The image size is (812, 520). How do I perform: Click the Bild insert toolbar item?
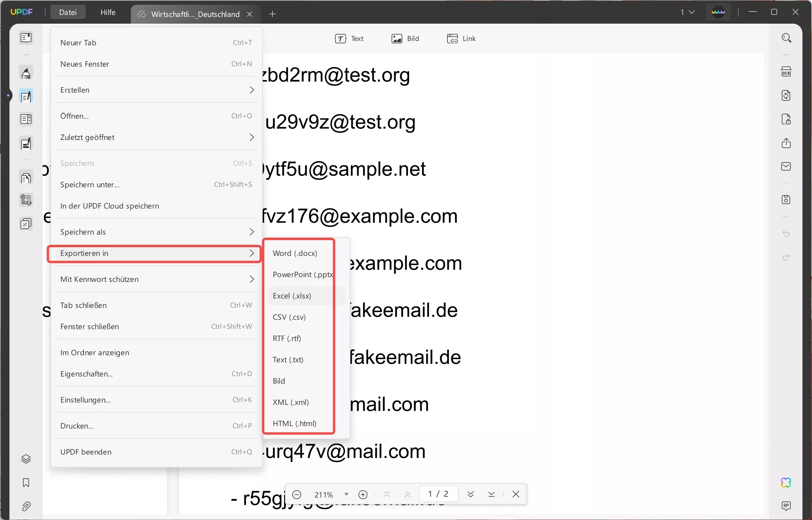tap(405, 39)
